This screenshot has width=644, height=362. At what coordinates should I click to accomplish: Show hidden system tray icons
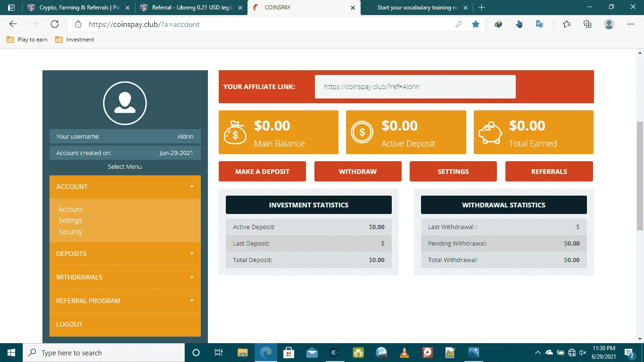tap(537, 353)
